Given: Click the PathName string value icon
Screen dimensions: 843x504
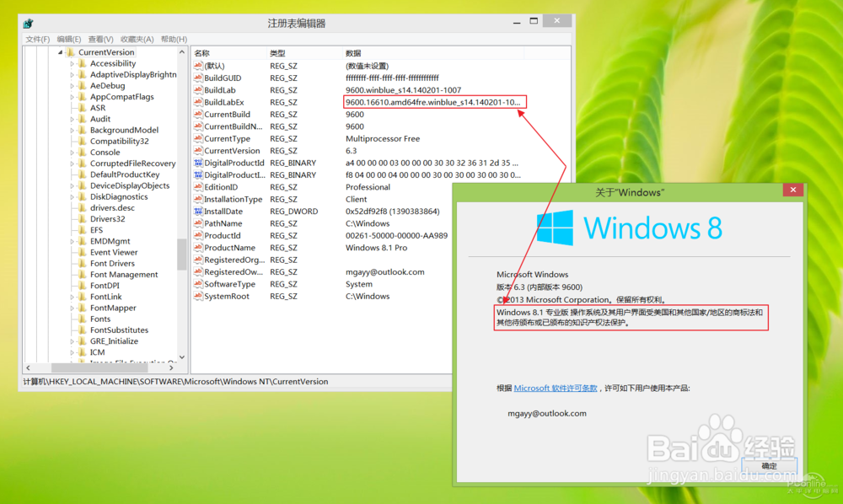Looking at the screenshot, I should click(198, 223).
